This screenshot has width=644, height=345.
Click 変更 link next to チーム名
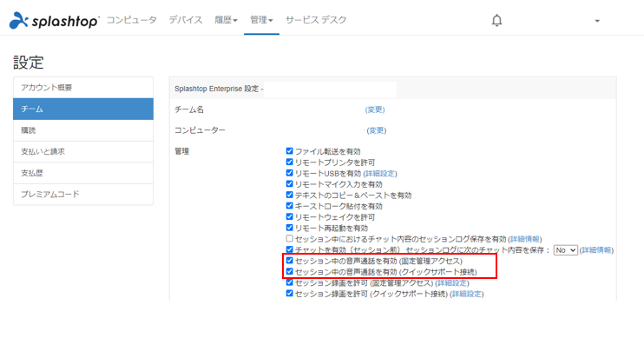[x=375, y=109]
